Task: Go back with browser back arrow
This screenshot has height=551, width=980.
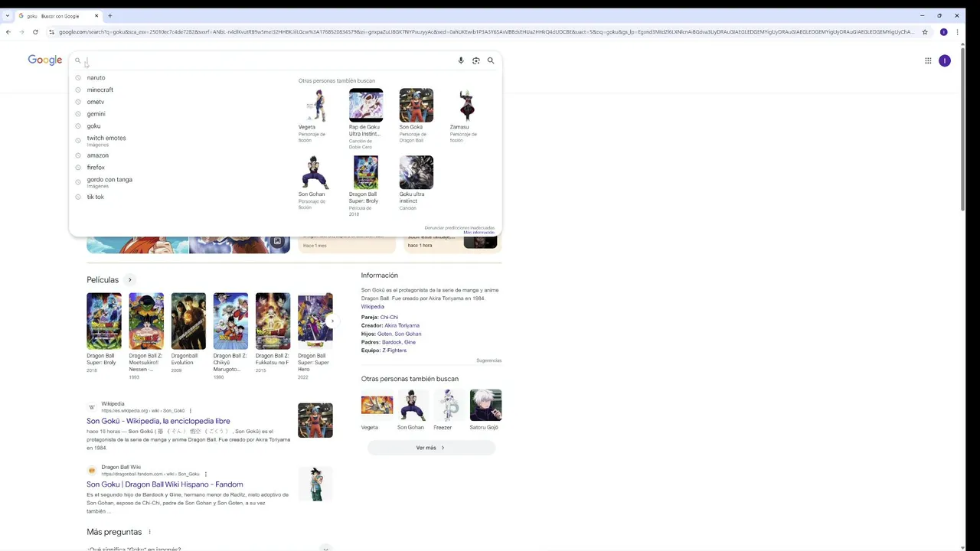Action: click(x=8, y=32)
